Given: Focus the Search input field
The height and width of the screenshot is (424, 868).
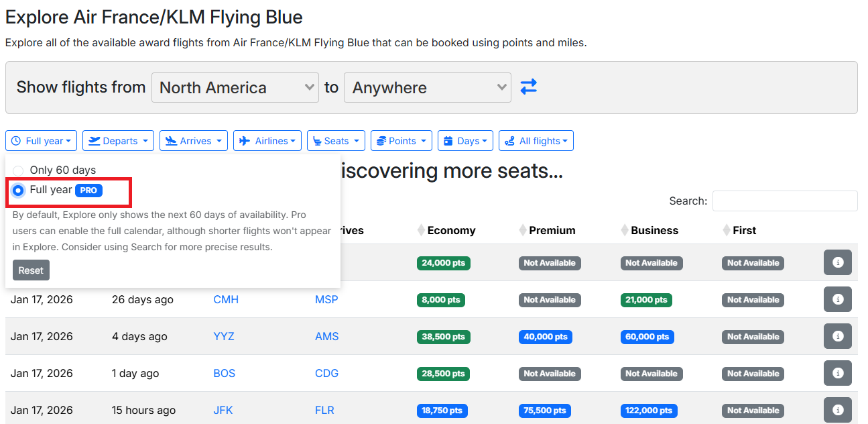Looking at the screenshot, I should (784, 201).
